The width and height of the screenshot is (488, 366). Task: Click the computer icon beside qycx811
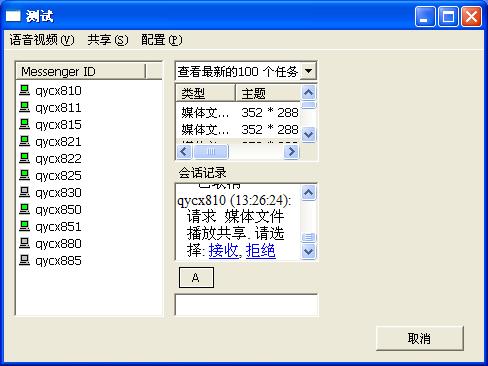tap(24, 107)
